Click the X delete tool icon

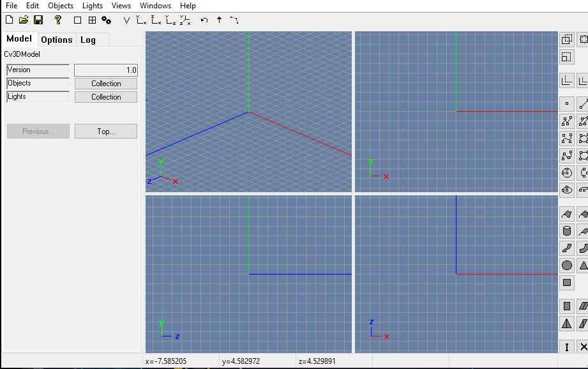584,347
